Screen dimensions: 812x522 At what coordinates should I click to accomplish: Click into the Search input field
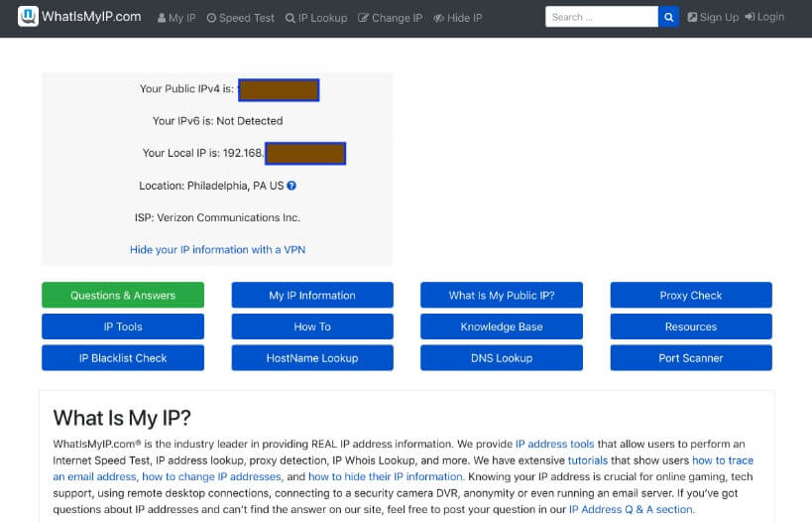pos(601,17)
